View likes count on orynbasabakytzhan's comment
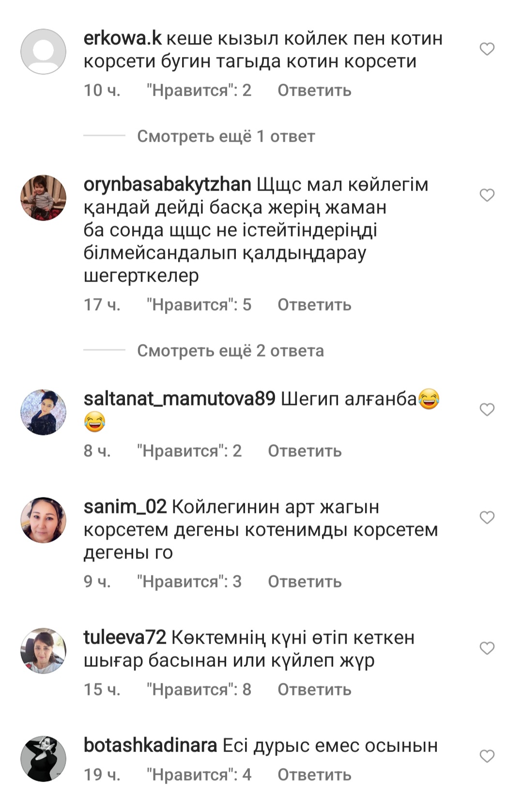Image resolution: width=523 pixels, height=812 pixels. tap(199, 305)
